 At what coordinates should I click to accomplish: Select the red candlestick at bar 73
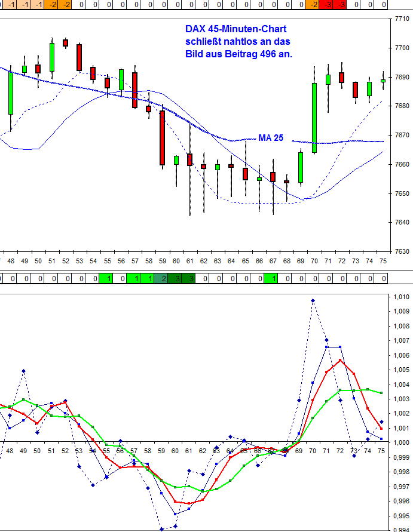tap(355, 90)
